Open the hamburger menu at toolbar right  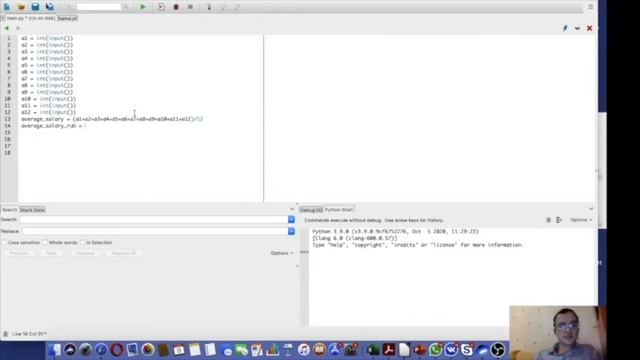click(591, 7)
